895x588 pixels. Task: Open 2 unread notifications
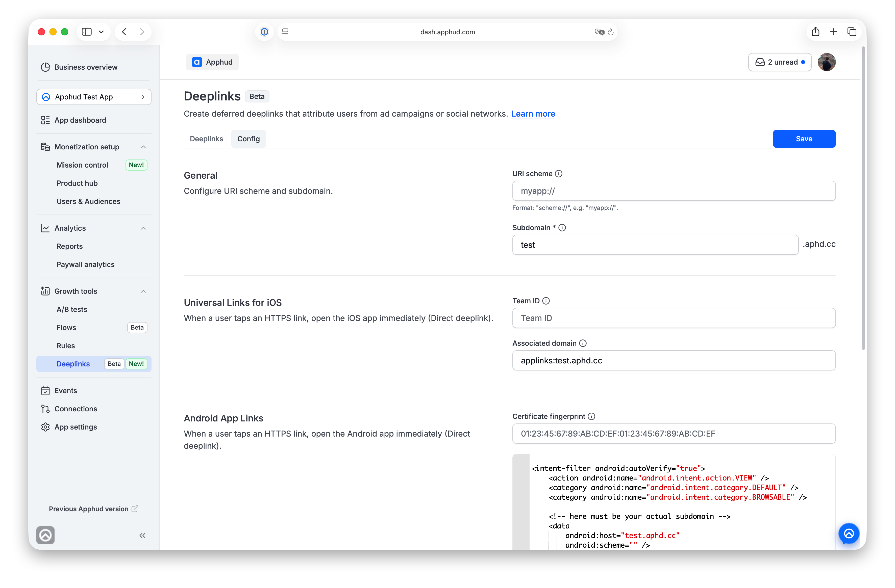click(780, 62)
